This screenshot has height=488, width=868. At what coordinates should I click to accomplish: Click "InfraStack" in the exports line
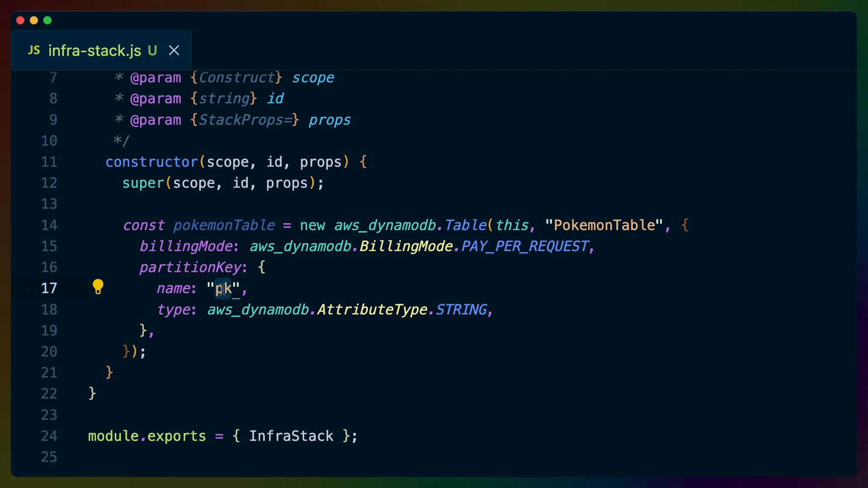[x=291, y=436]
